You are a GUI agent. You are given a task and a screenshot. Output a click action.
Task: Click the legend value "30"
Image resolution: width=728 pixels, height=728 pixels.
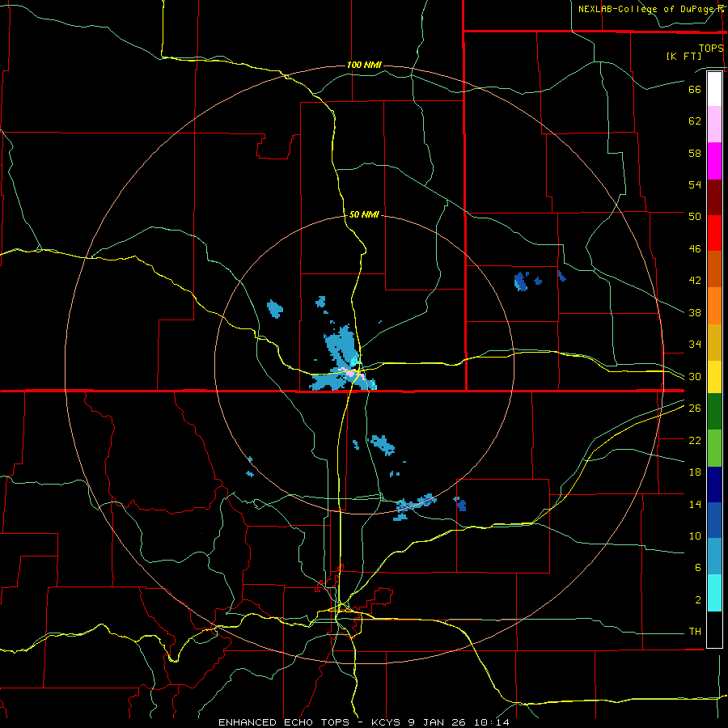tap(695, 376)
